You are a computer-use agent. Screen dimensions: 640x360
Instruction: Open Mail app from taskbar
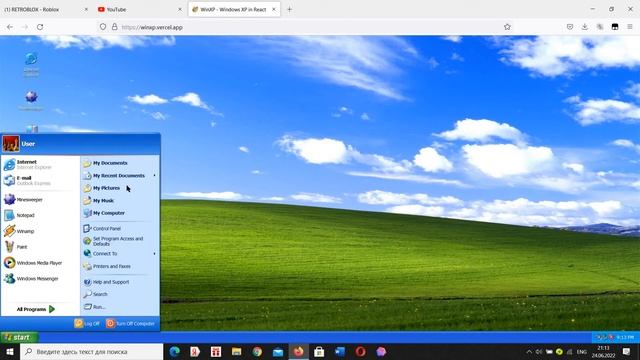[278, 351]
